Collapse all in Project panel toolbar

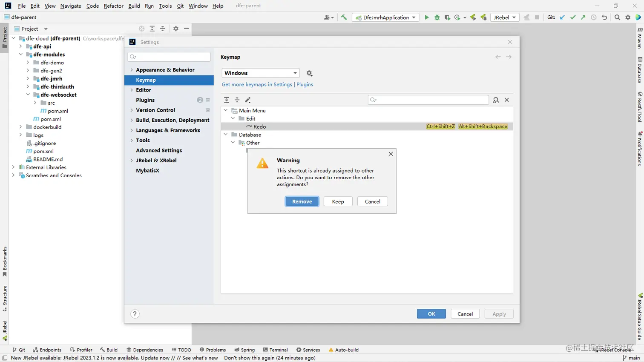(162, 29)
